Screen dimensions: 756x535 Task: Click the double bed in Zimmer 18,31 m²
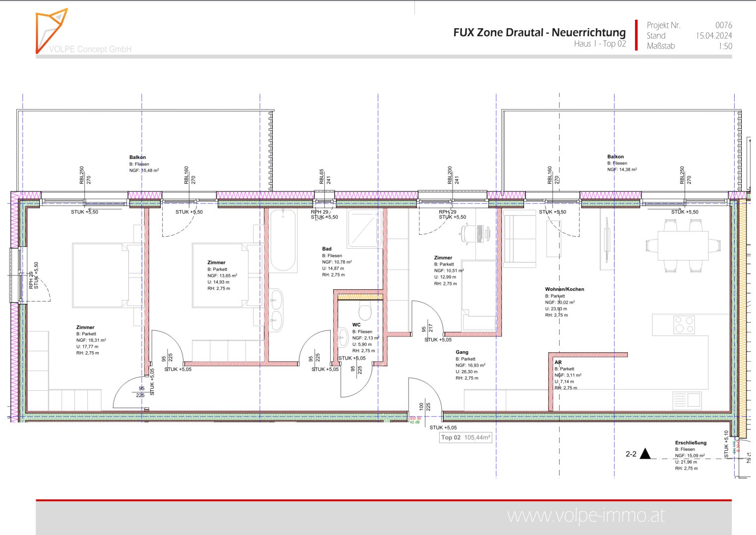pyautogui.click(x=108, y=275)
